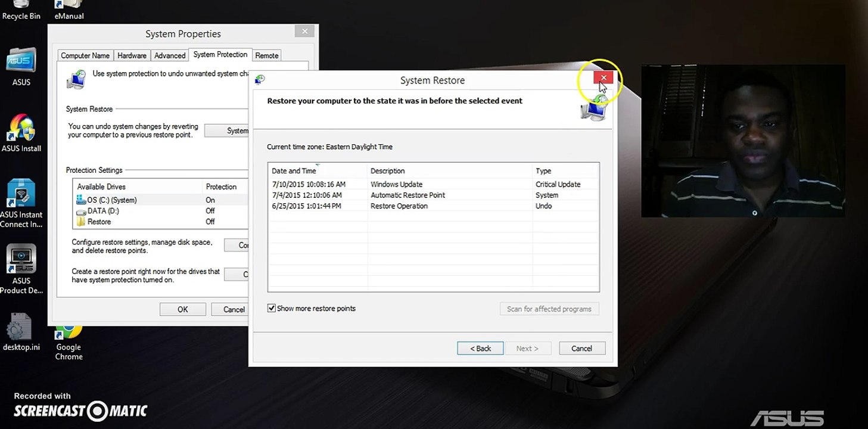The width and height of the screenshot is (868, 429).
Task: Click the Protection column header
Action: point(225,186)
